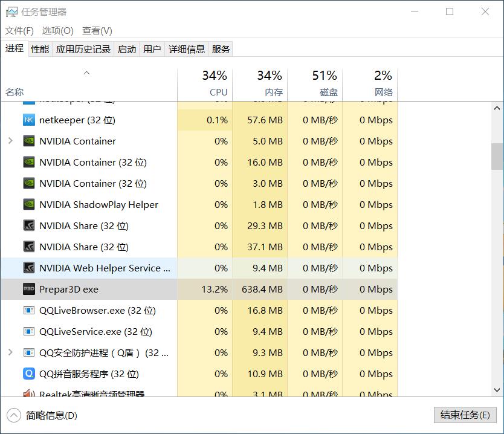The width and height of the screenshot is (504, 434).
Task: Sort by the 网络 column header
Action: (x=370, y=85)
